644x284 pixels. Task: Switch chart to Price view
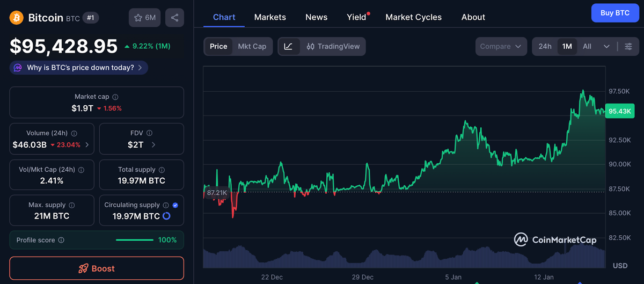point(218,46)
